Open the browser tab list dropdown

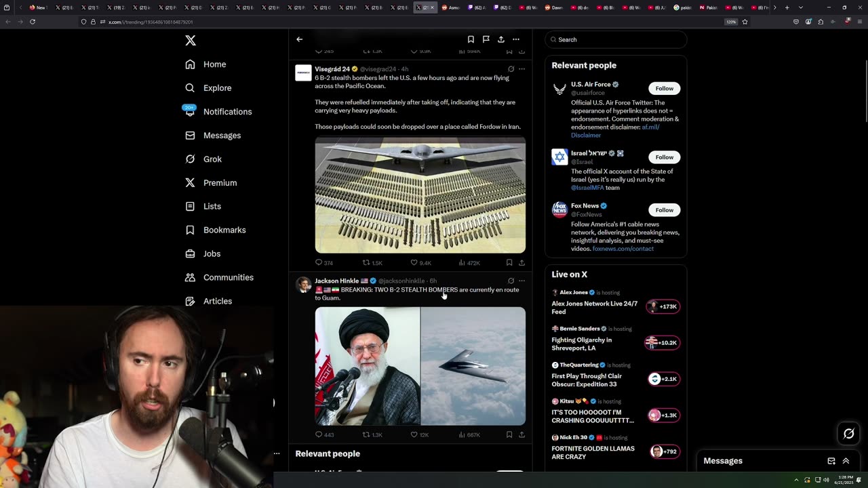coord(801,7)
